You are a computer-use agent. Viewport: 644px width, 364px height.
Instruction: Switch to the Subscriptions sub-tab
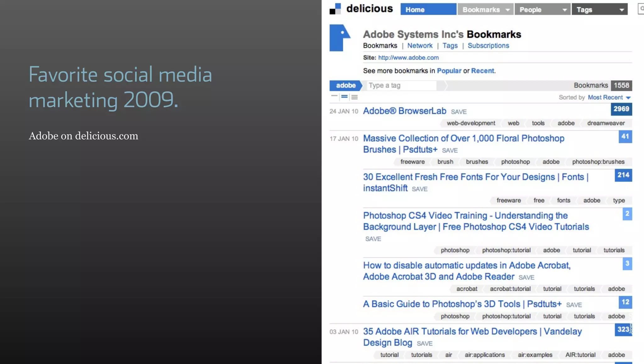488,46
